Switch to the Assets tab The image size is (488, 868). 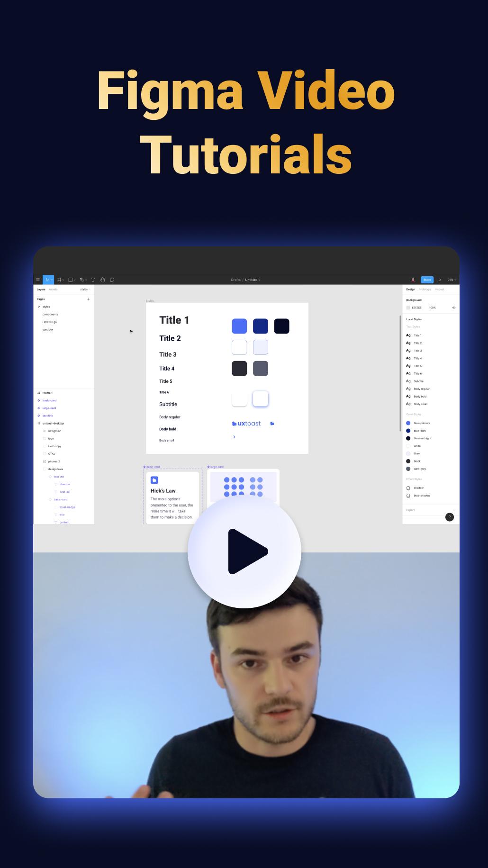53,289
